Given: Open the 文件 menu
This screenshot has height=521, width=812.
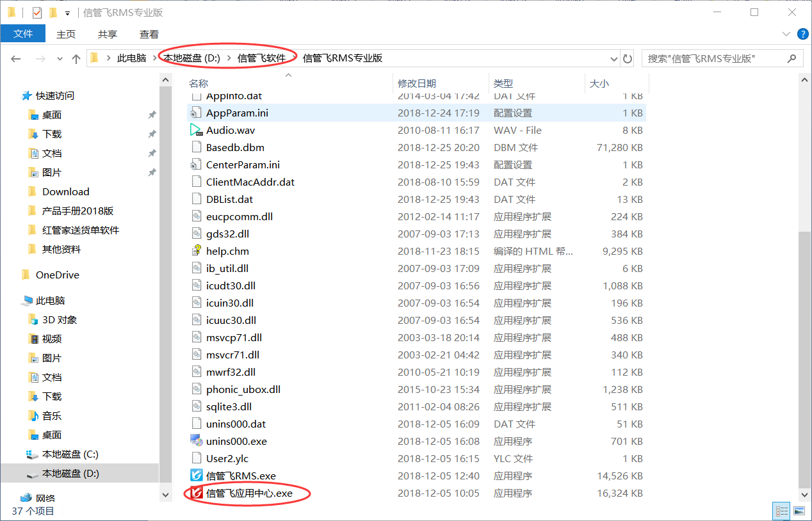Looking at the screenshot, I should pyautogui.click(x=23, y=34).
